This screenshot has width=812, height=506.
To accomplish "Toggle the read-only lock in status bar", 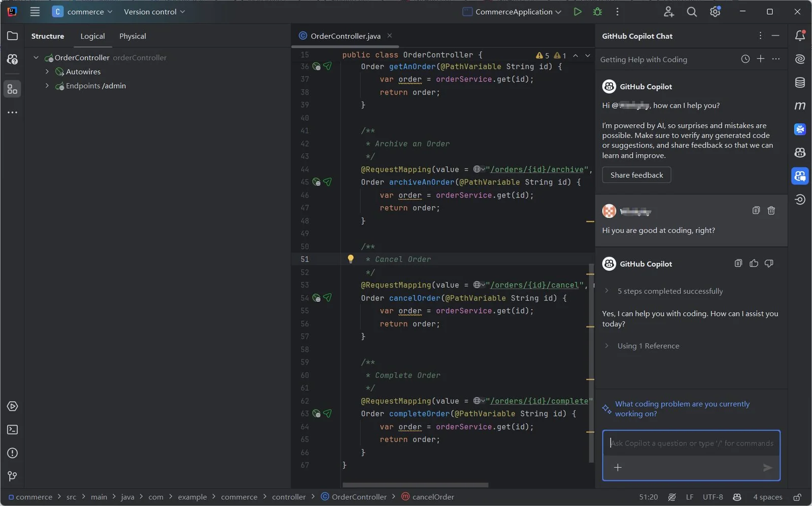I will [797, 497].
